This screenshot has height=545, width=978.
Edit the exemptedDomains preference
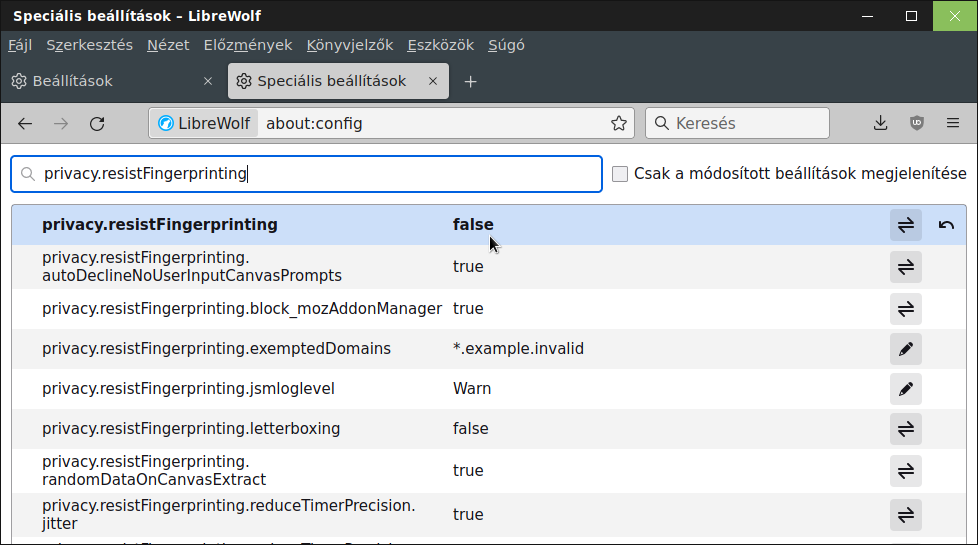906,349
